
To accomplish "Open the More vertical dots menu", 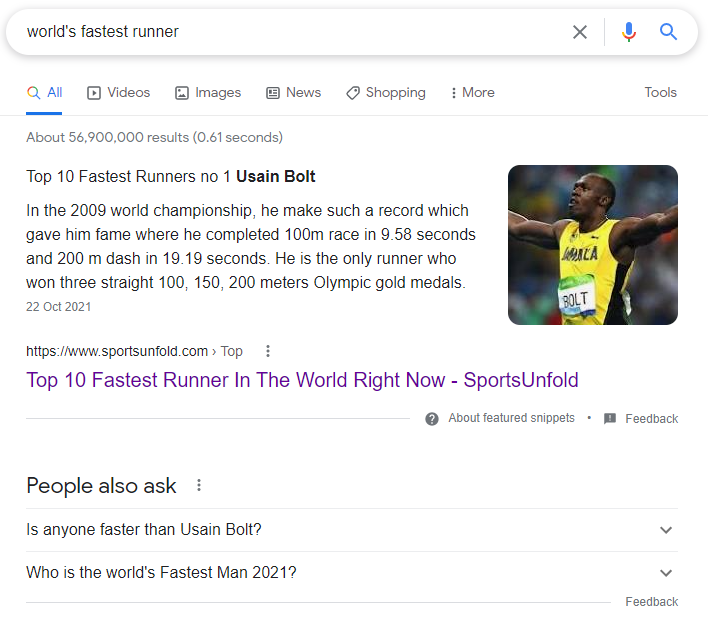I will (453, 93).
